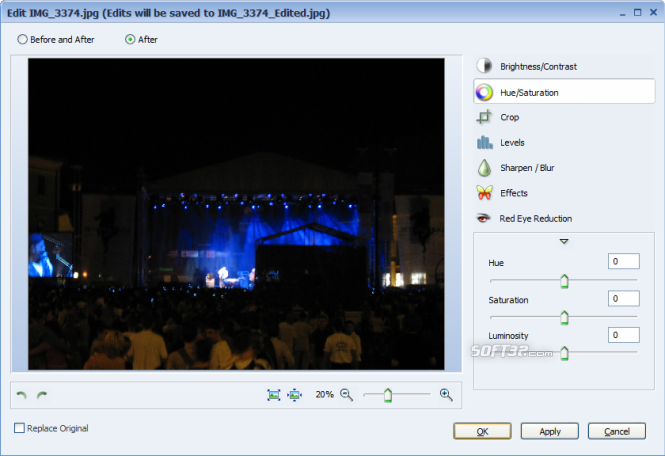The height and width of the screenshot is (456, 665).
Task: Select the Crop tool icon
Action: click(x=484, y=117)
